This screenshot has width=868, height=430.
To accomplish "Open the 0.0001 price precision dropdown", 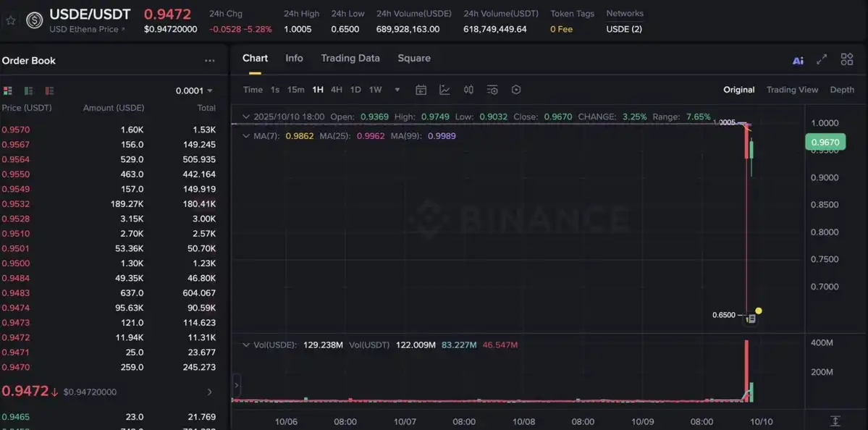I will (x=194, y=90).
